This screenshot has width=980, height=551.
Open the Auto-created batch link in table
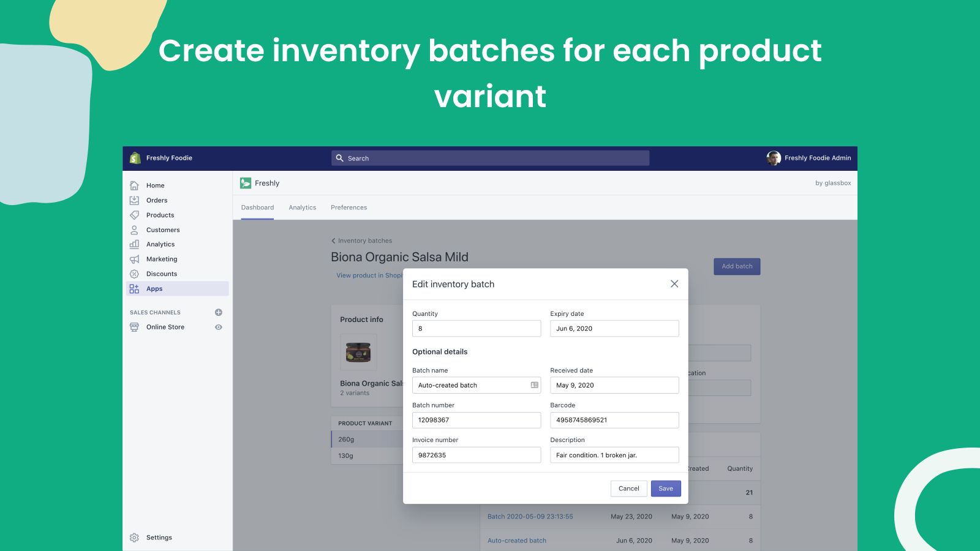click(517, 541)
